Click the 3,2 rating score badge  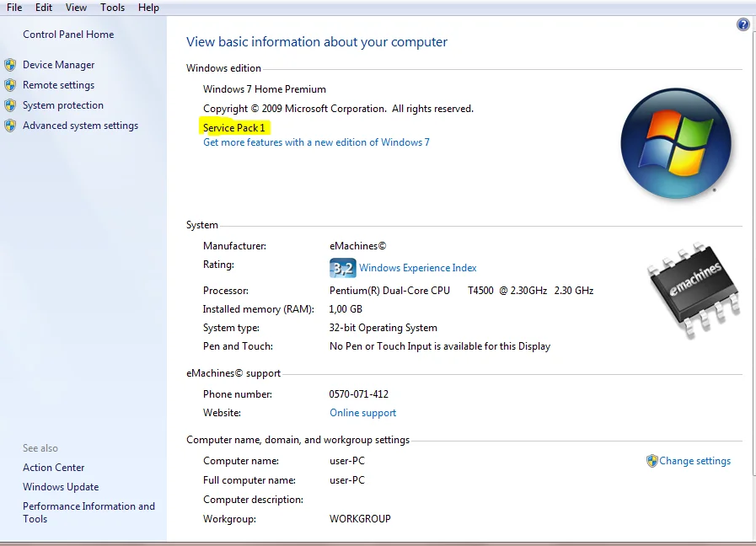(342, 268)
